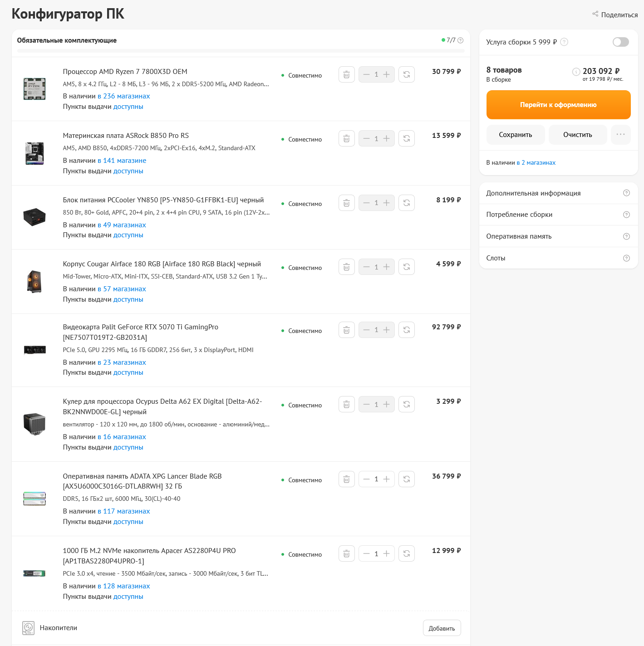Swap the Cougar Airface 180 case
The image size is (644, 646).
pyautogui.click(x=407, y=267)
